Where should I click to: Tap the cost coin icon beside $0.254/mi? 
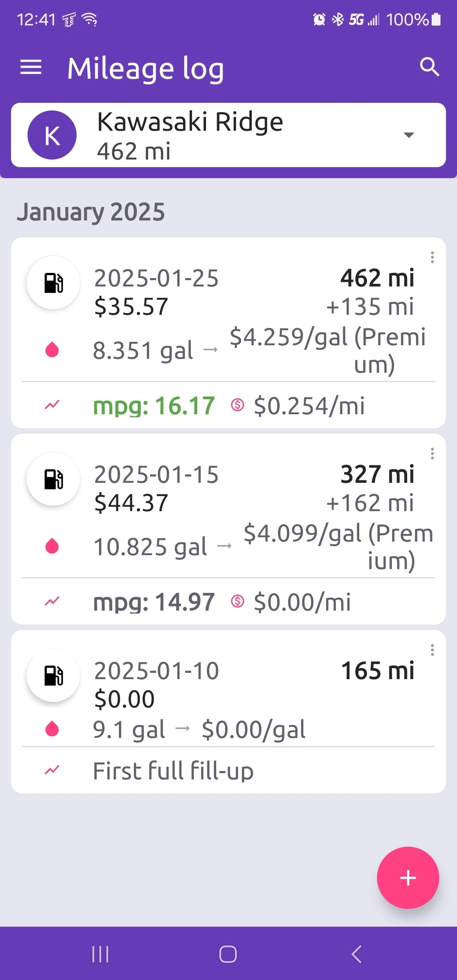point(237,405)
